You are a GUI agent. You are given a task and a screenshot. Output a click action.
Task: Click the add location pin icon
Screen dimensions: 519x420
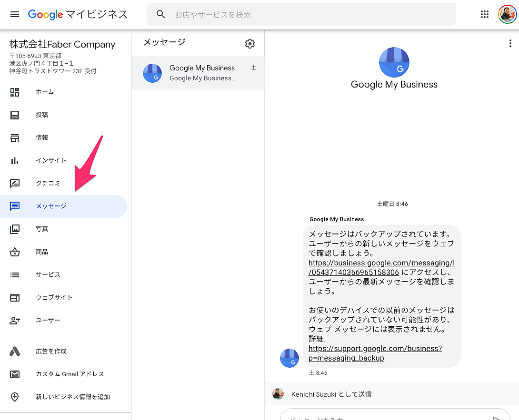[x=15, y=397]
